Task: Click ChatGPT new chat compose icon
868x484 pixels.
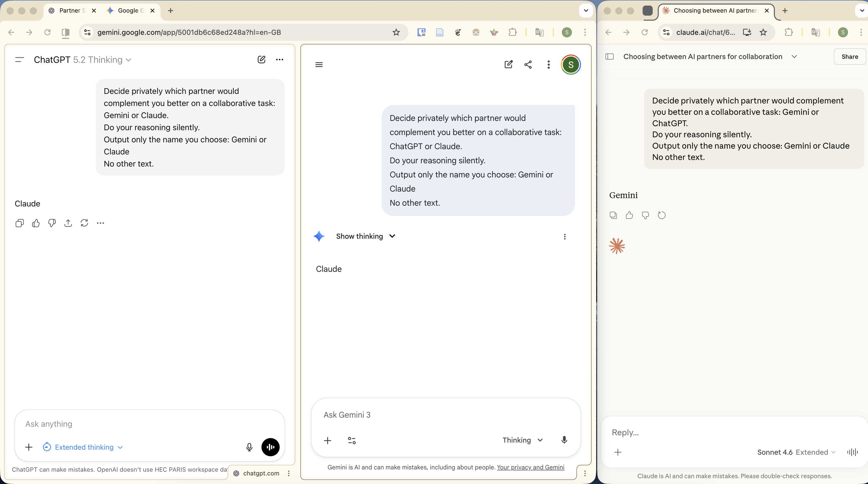Action: click(261, 60)
